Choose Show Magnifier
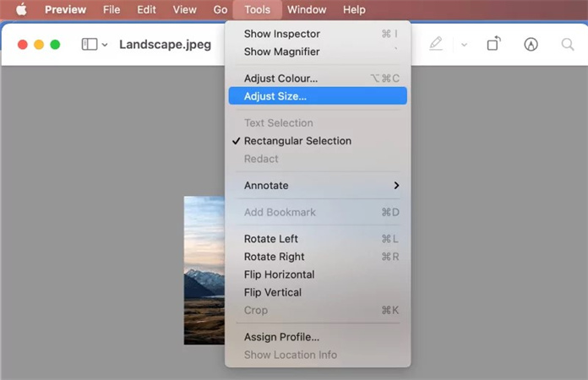The height and width of the screenshot is (380, 588). pos(318,52)
